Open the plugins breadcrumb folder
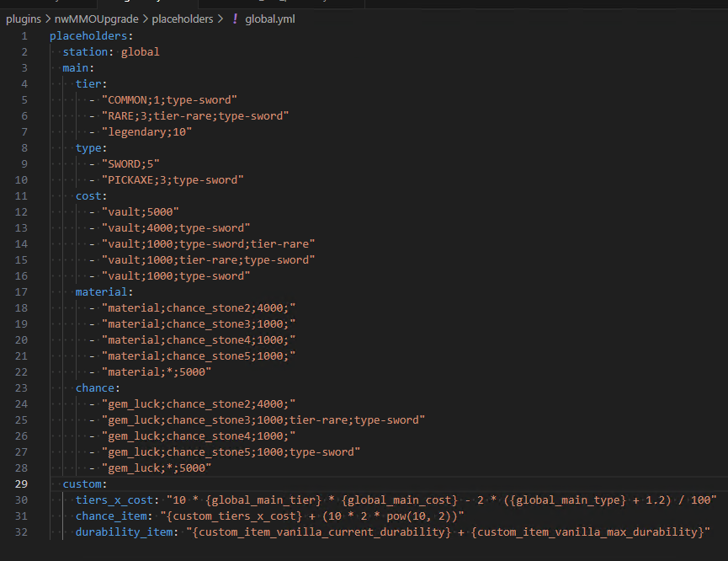The width and height of the screenshot is (728, 561). click(24, 19)
